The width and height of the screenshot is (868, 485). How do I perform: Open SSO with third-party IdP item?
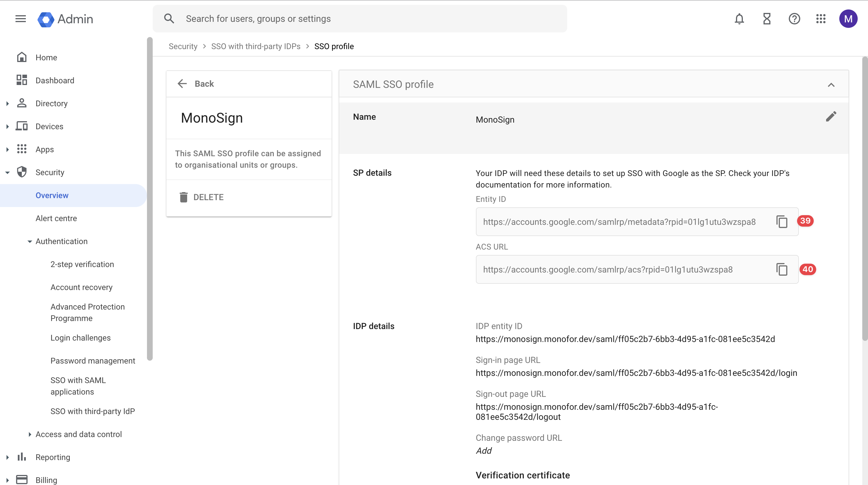[x=93, y=411]
